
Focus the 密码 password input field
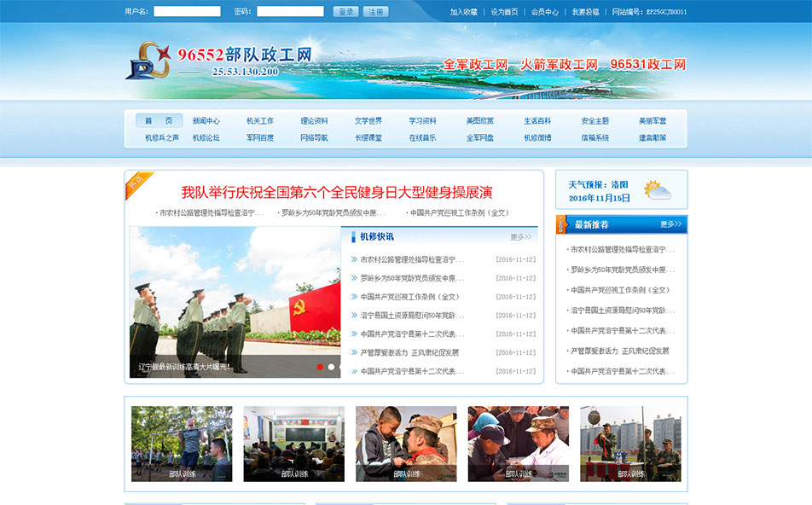point(290,12)
